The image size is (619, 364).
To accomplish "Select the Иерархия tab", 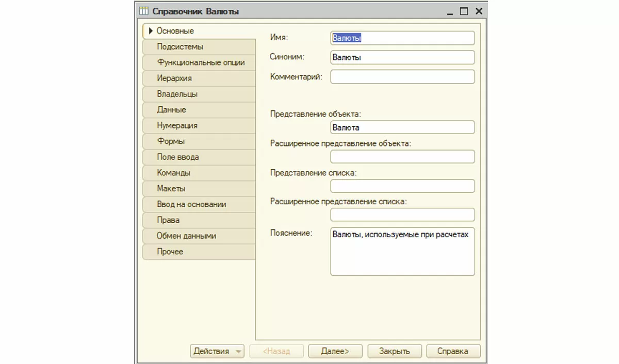I will (x=174, y=78).
